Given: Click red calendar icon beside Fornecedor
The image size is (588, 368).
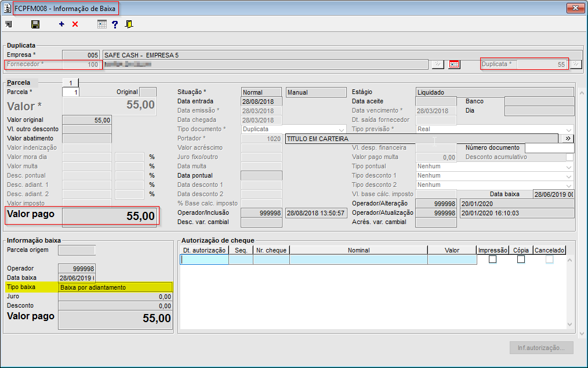Looking at the screenshot, I should pos(453,64).
